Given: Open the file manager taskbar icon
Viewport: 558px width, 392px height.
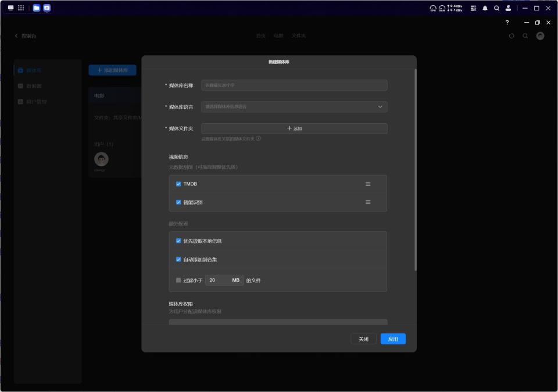Looking at the screenshot, I should coord(36,8).
